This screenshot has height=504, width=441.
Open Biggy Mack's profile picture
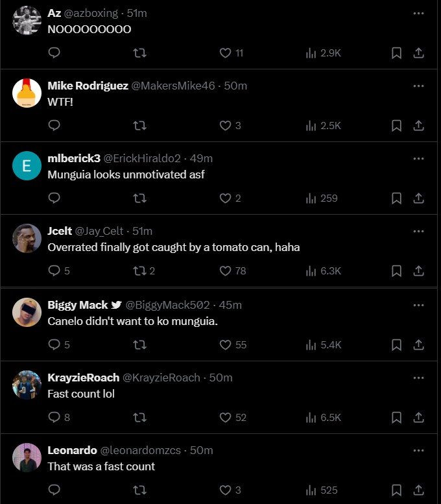point(27,313)
